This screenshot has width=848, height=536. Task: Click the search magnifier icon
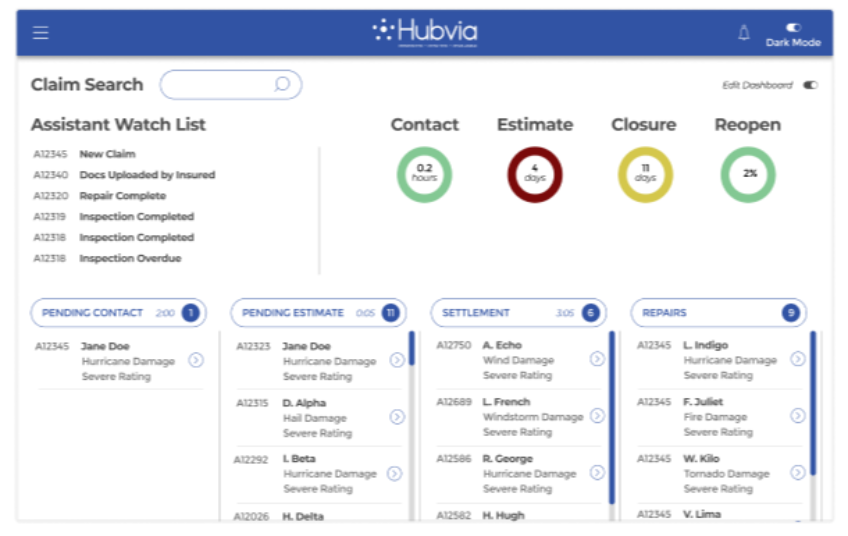282,85
